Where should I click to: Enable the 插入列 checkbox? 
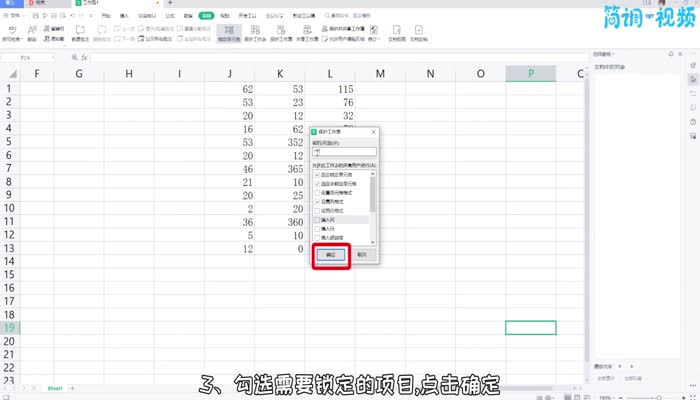(318, 219)
